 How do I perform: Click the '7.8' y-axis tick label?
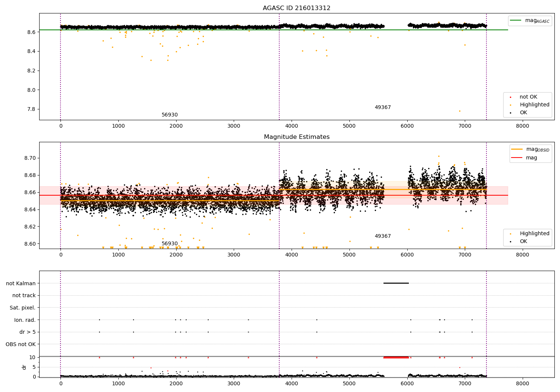pyautogui.click(x=31, y=109)
